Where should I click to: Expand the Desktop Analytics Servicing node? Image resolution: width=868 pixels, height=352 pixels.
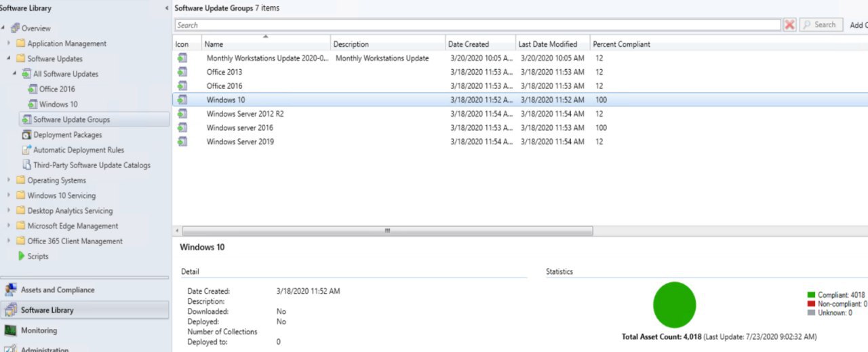[x=9, y=210]
